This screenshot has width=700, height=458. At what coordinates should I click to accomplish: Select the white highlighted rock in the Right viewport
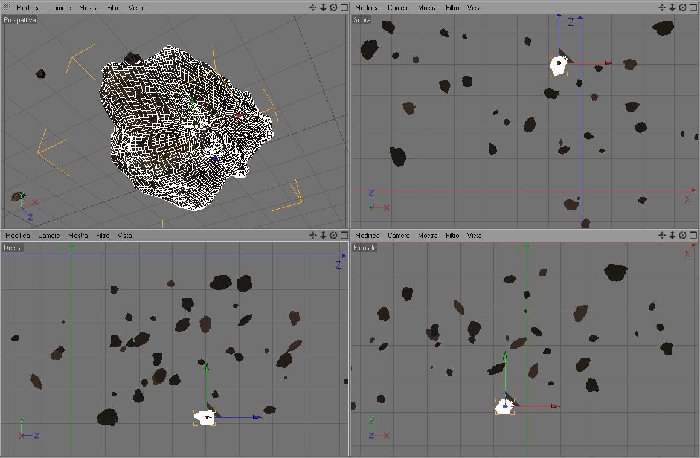tap(204, 418)
